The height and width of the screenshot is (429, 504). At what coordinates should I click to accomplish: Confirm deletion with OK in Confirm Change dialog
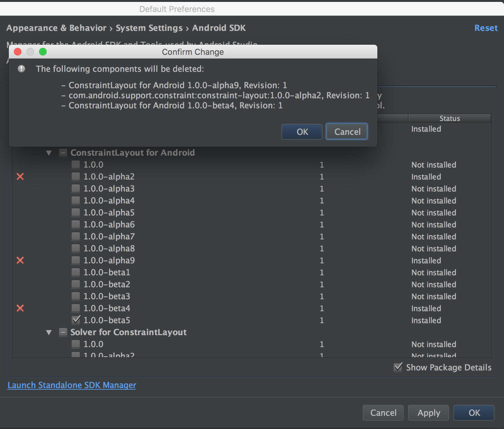[302, 132]
